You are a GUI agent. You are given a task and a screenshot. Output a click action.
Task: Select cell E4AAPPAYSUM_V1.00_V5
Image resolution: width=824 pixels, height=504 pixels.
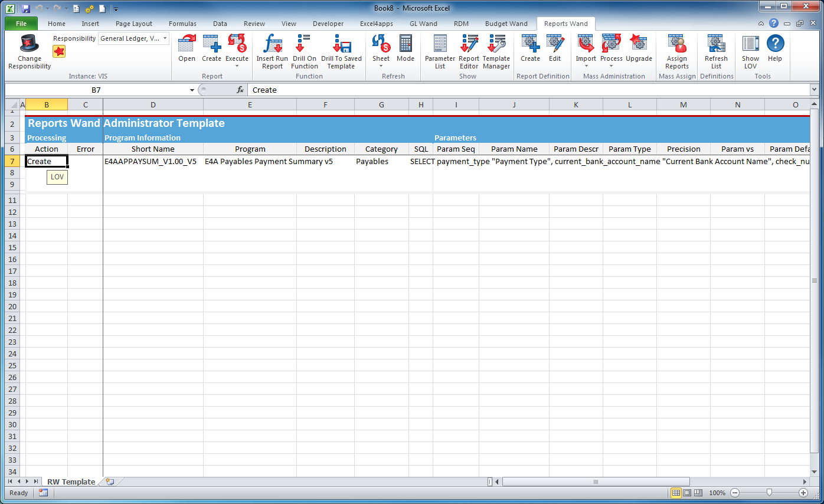[x=153, y=161]
